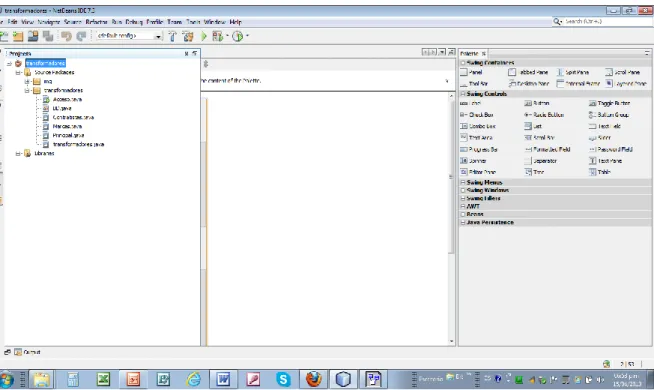Pick the Panel component in the Palette

471,72
